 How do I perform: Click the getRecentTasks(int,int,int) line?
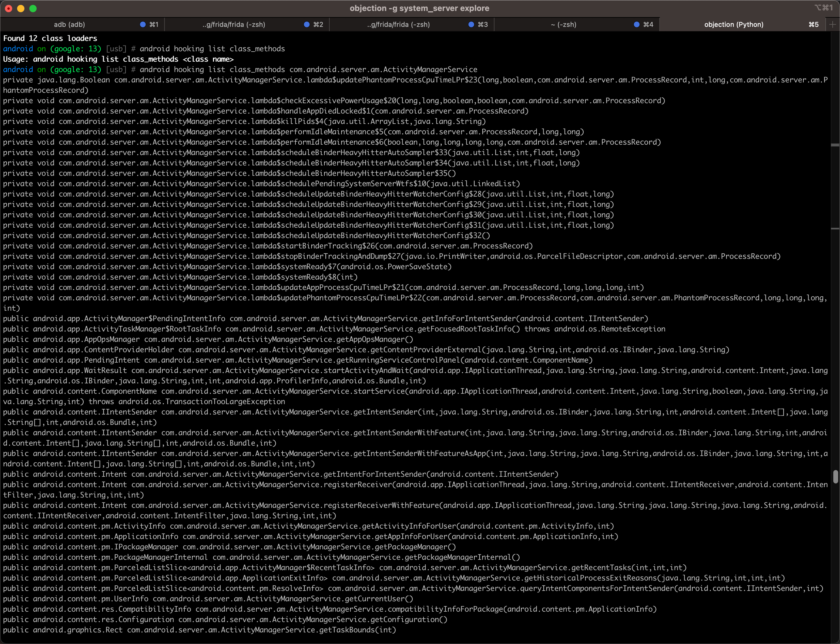tap(345, 567)
